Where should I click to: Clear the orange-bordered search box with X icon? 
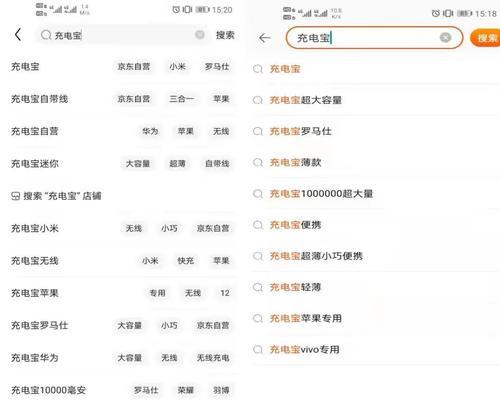click(x=445, y=38)
